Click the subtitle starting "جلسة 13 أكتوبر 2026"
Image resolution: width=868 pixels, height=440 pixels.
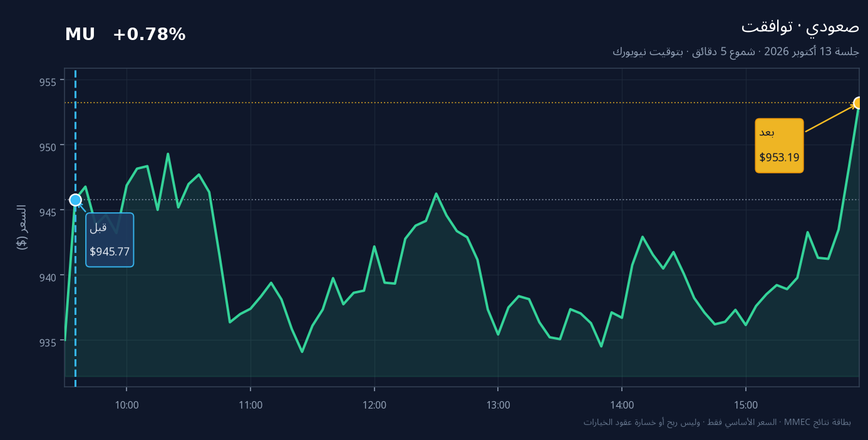point(736,52)
